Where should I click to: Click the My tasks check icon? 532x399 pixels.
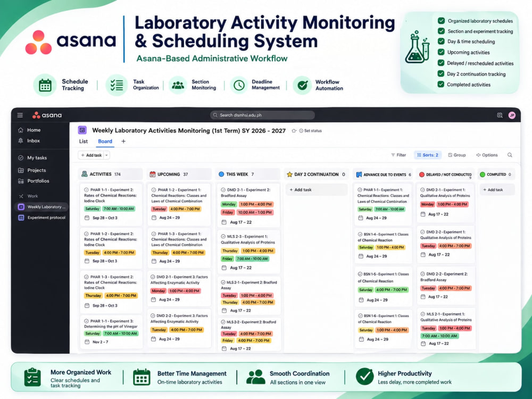tap(21, 158)
